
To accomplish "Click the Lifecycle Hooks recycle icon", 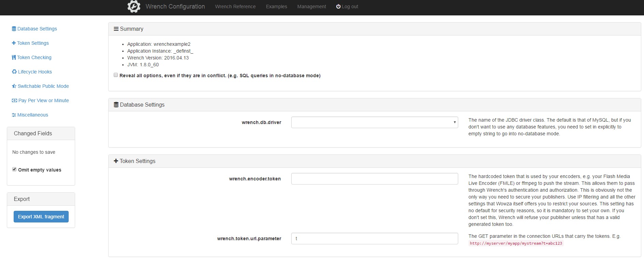I will [14, 72].
